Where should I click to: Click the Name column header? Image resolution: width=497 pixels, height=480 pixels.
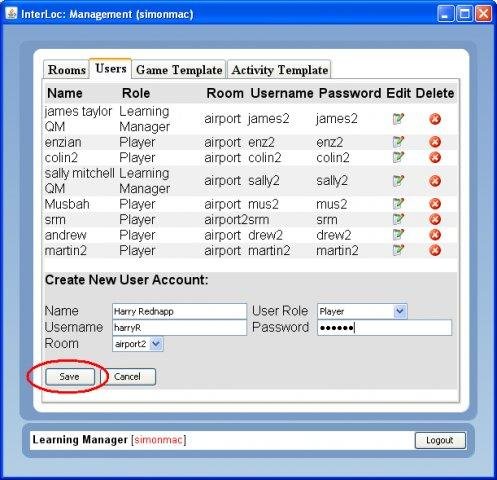tap(65, 93)
